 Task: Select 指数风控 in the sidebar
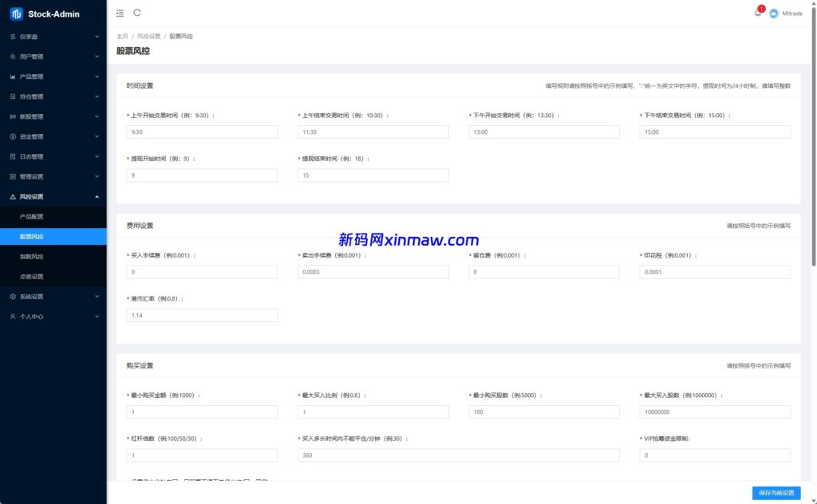(32, 257)
